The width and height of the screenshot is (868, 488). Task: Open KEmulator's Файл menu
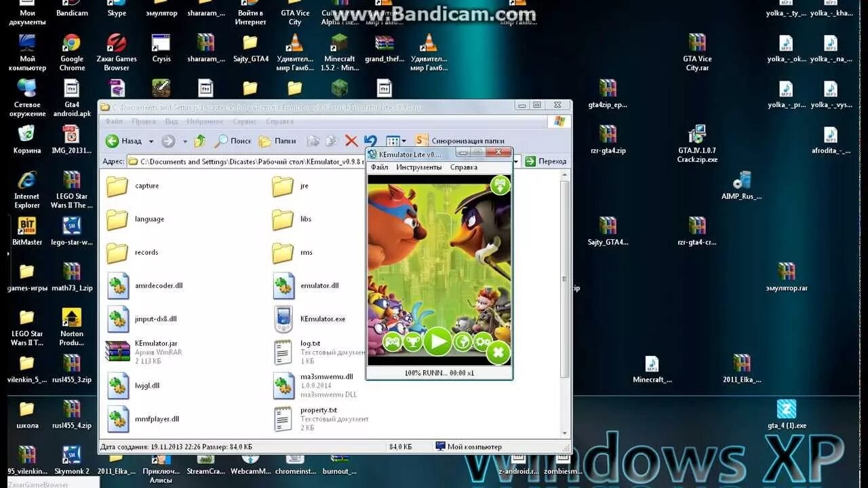pyautogui.click(x=380, y=167)
